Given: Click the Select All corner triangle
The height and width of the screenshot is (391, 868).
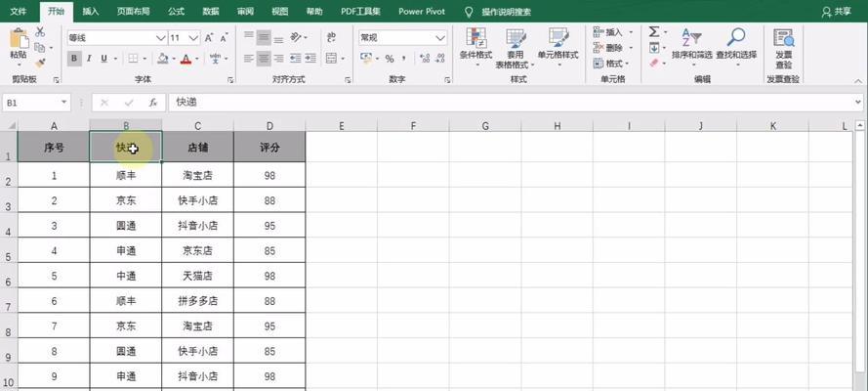Looking at the screenshot, I should click(x=10, y=126).
